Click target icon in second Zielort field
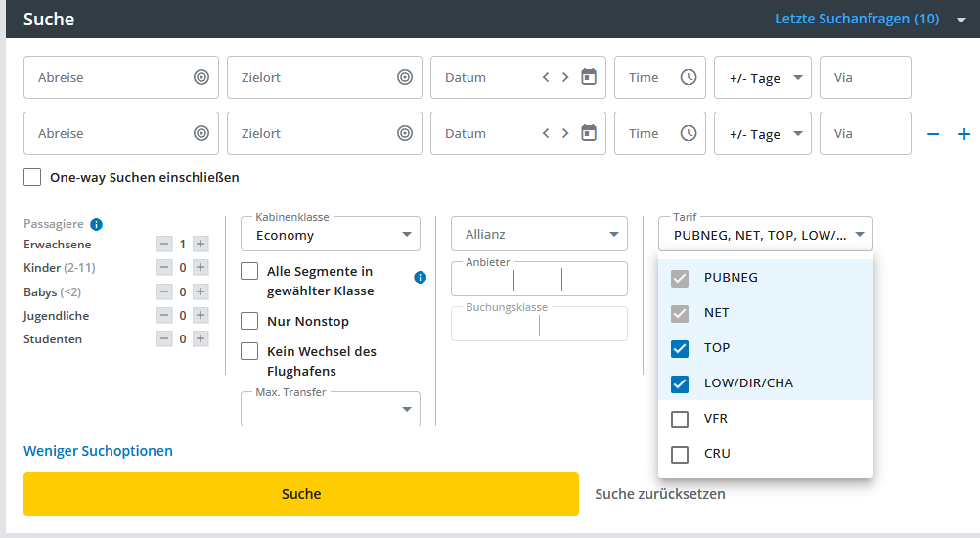 click(x=405, y=133)
